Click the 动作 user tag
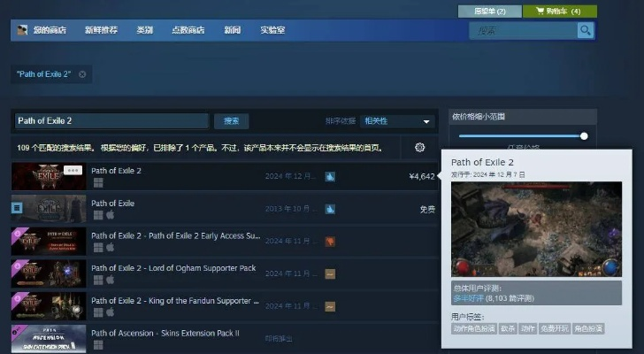The height and width of the screenshot is (354, 644). click(x=528, y=328)
